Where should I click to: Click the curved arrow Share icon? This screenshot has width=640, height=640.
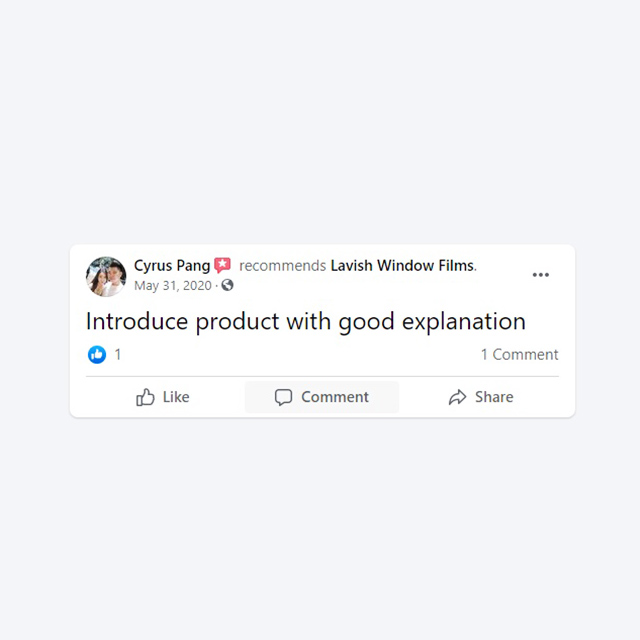click(x=457, y=397)
